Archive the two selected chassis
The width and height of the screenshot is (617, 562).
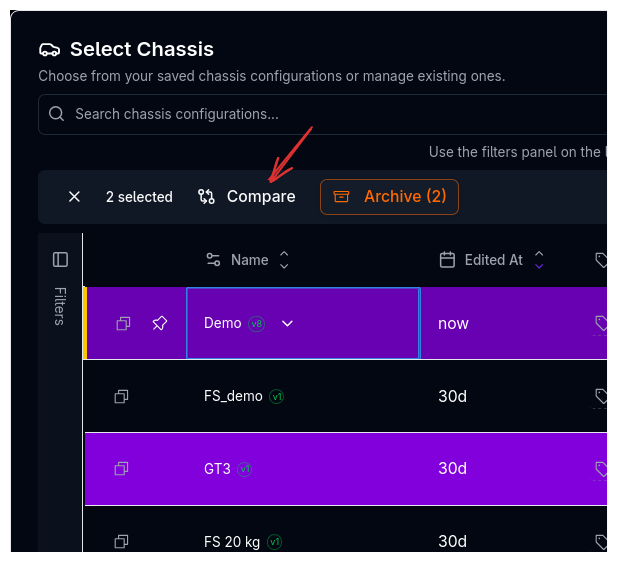pos(389,197)
